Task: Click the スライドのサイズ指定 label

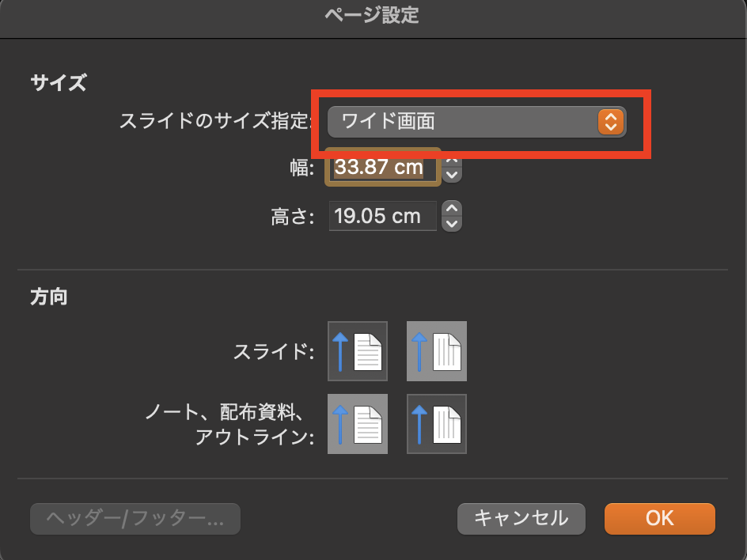Action: 216,122
